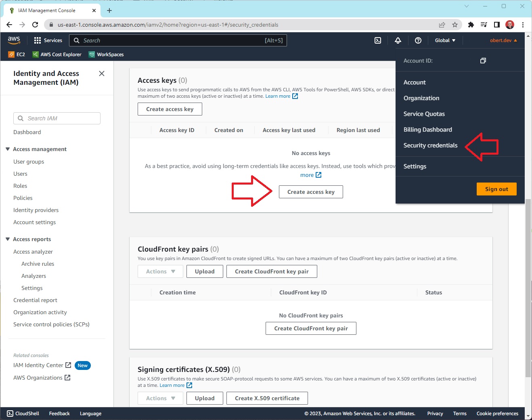Collapse the Access management section
Screen dimensions: 532x420
(8, 149)
